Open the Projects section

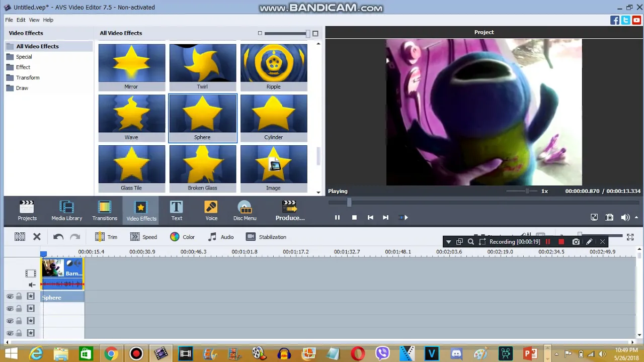(x=27, y=211)
